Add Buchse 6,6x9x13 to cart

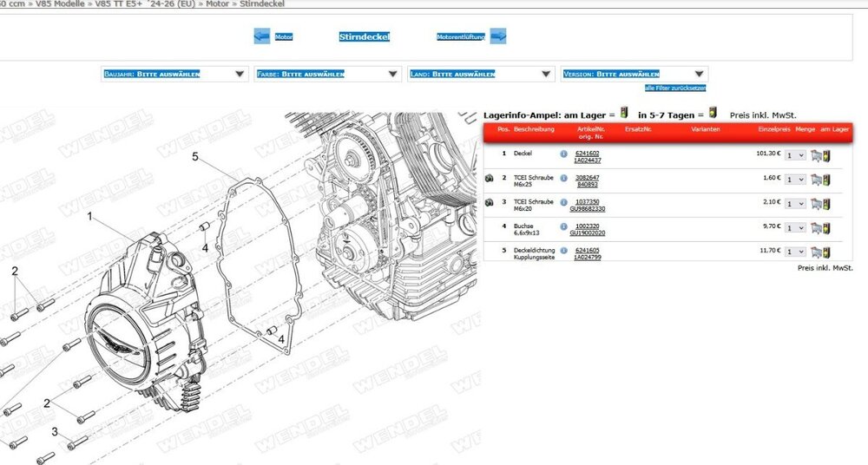[x=816, y=228]
